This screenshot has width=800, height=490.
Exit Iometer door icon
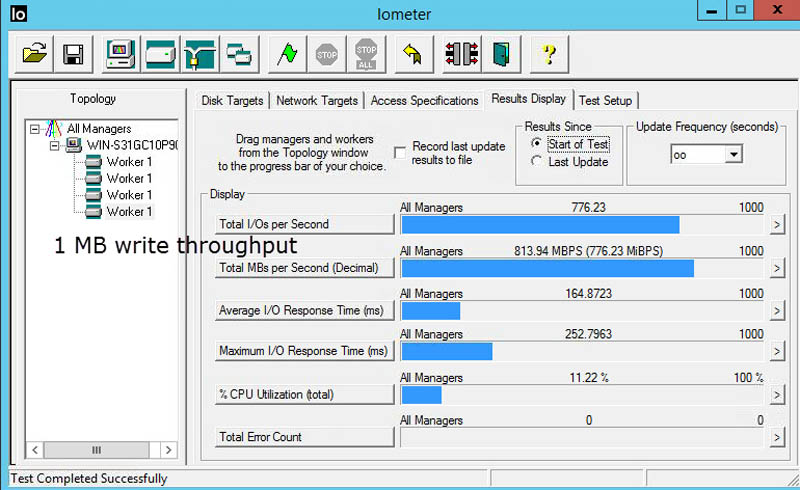tap(501, 54)
